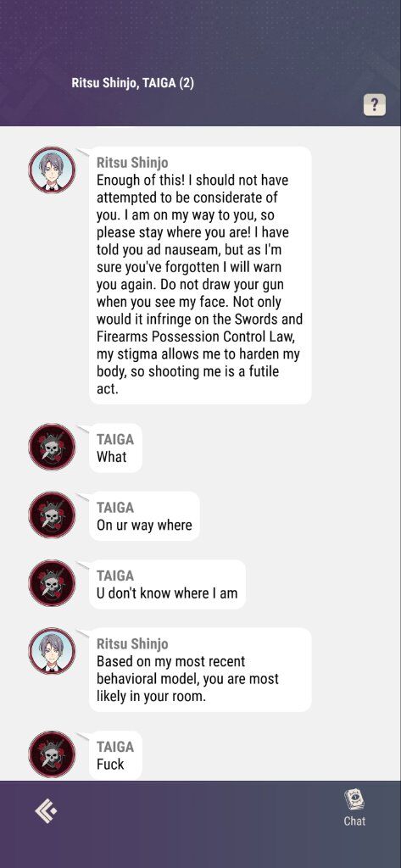This screenshot has width=401, height=868.
Task: Click the Ritsu Shinjo name above "Based on my"
Action: (132, 644)
